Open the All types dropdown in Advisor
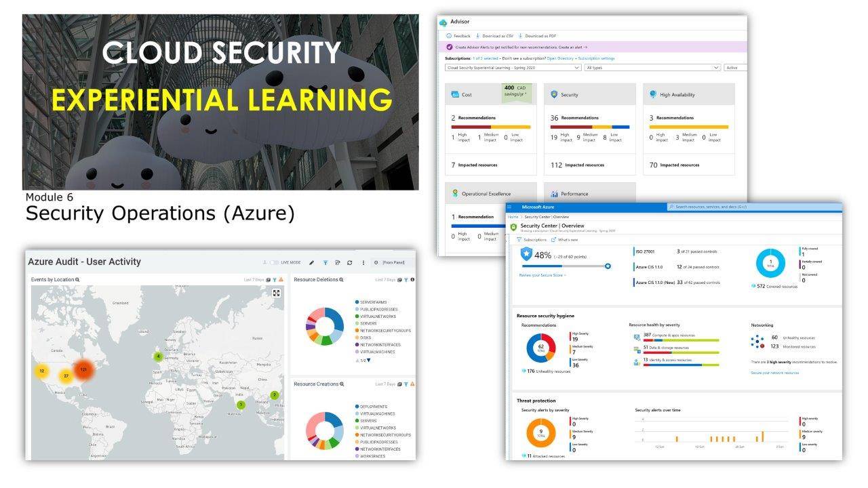868x488 pixels. (x=652, y=68)
